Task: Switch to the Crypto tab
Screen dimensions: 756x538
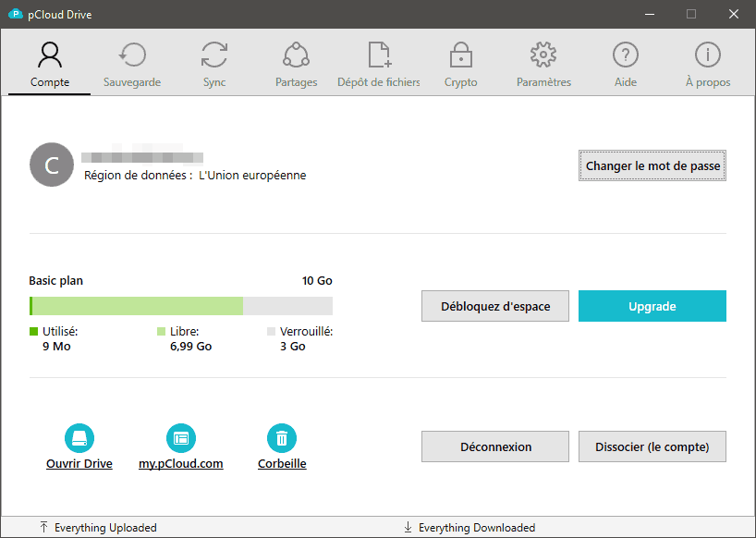Action: (461, 64)
